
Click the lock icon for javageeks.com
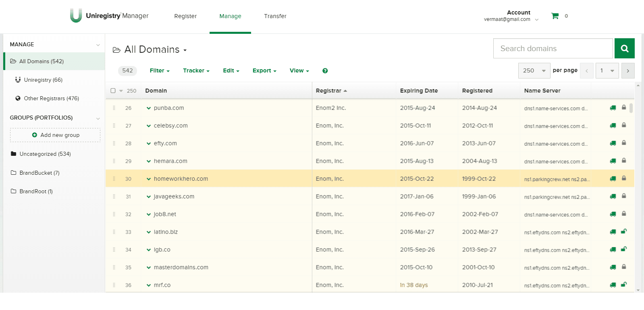pyautogui.click(x=624, y=196)
